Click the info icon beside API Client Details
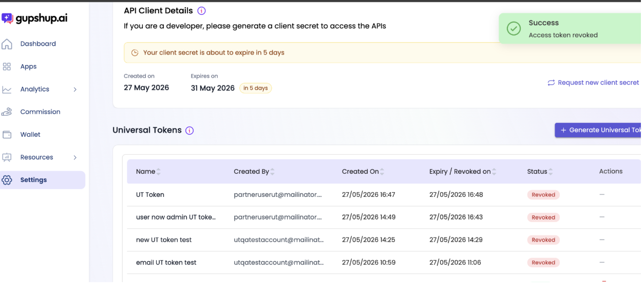 [x=201, y=11]
